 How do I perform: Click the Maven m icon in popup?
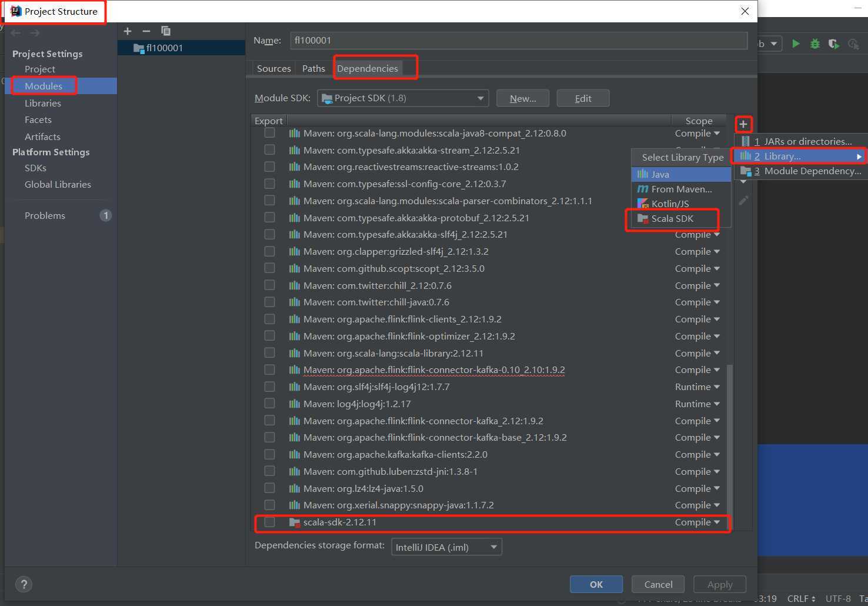643,189
